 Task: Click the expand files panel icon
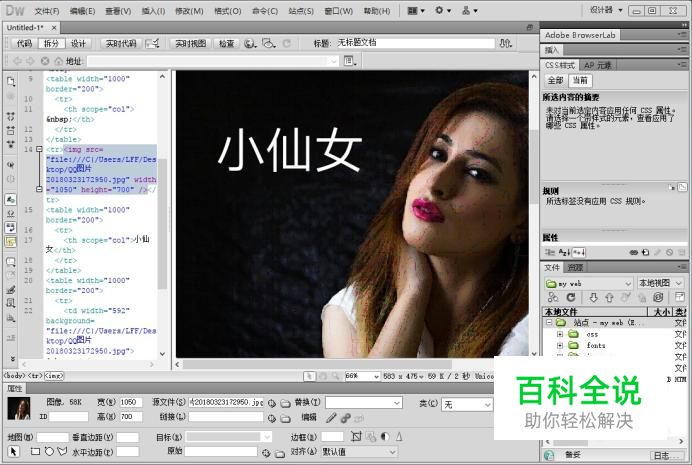pos(680,297)
